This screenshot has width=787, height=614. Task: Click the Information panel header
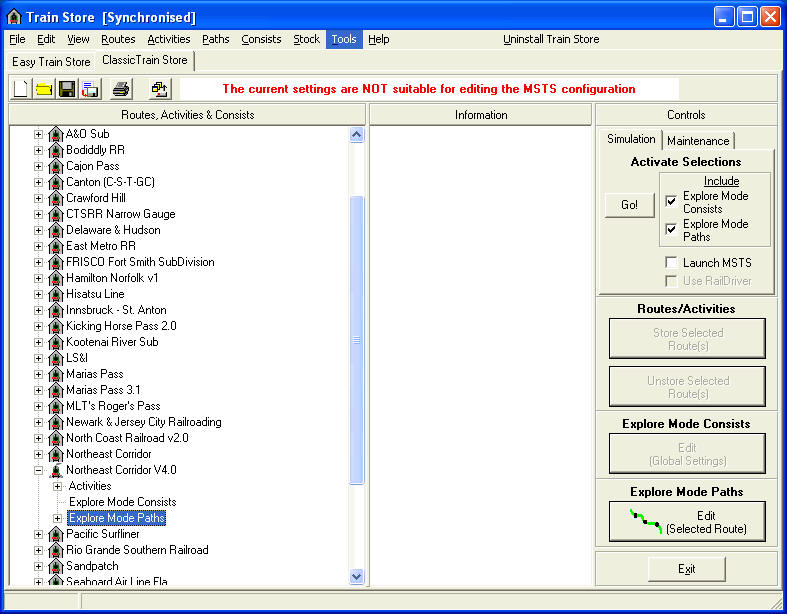click(x=481, y=115)
